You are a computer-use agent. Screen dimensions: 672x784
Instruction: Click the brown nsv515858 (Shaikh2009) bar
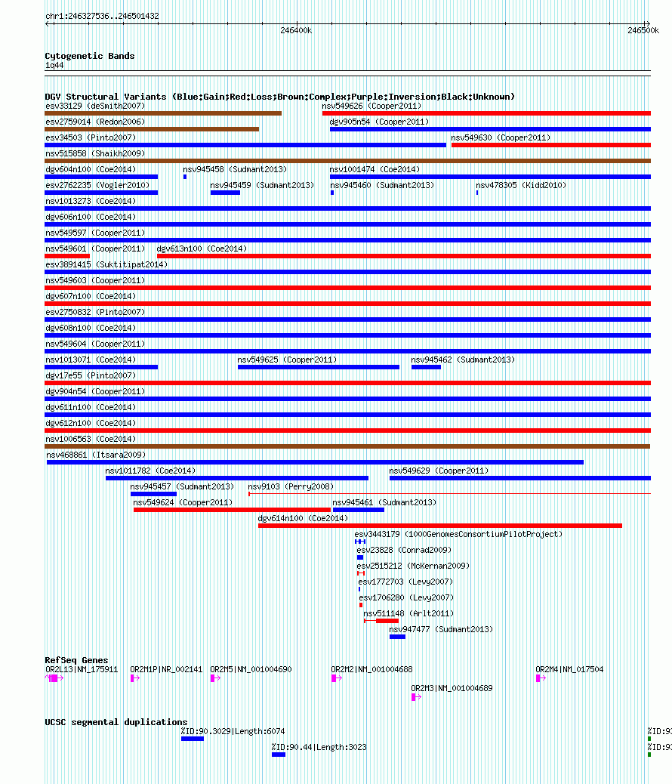click(x=347, y=161)
